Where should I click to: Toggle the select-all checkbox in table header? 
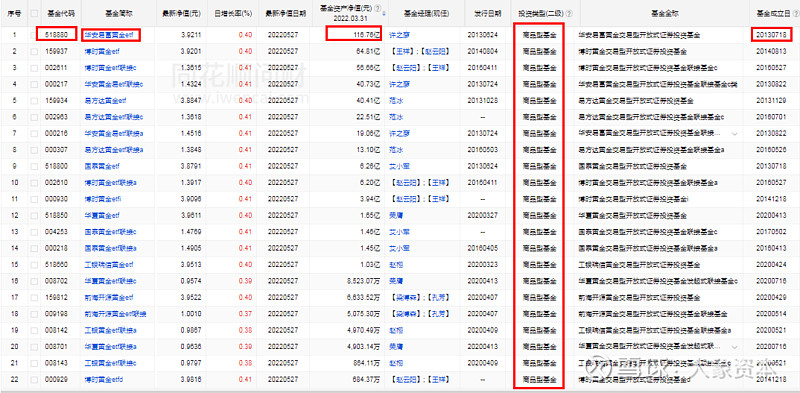pyautogui.click(x=34, y=14)
